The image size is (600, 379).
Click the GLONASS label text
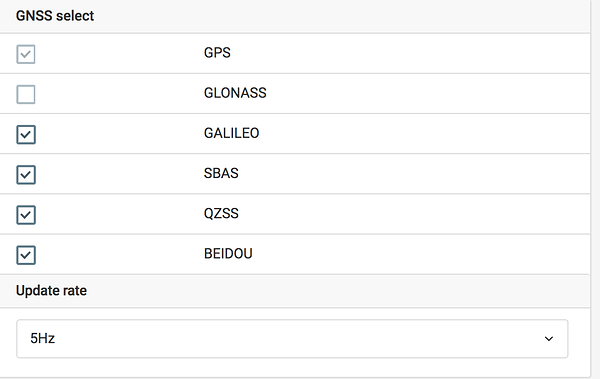point(235,93)
